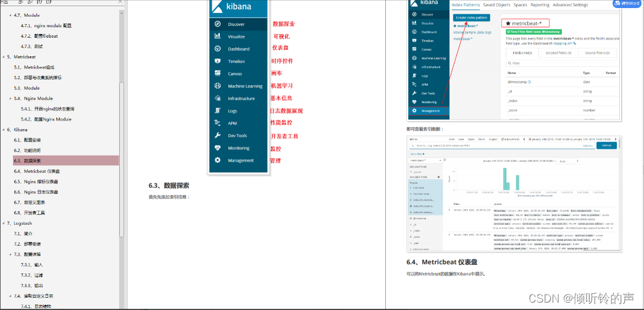This screenshot has width=644, height=310.
Task: Go to outline item 6.3 数据探索
Action: tap(27, 161)
